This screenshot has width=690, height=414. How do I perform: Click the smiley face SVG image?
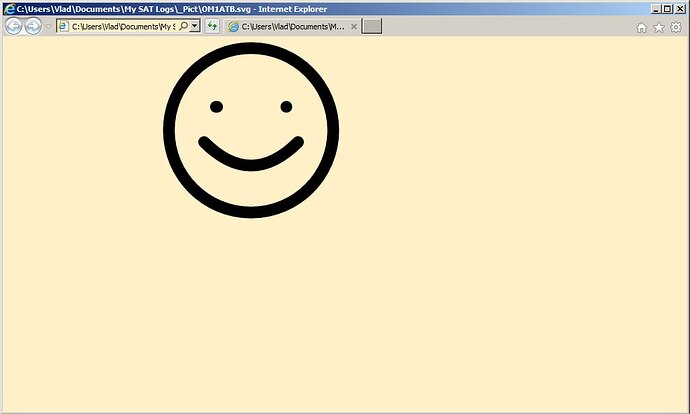251,130
